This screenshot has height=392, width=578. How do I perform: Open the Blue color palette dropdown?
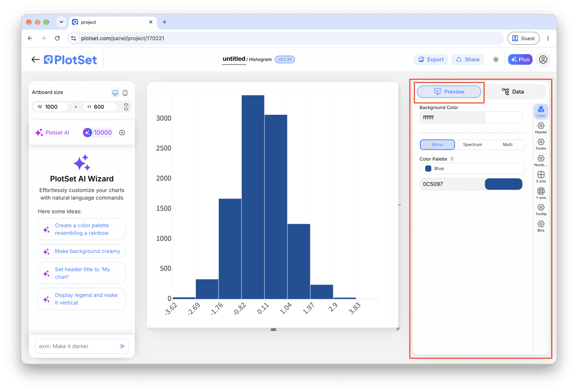click(472, 169)
